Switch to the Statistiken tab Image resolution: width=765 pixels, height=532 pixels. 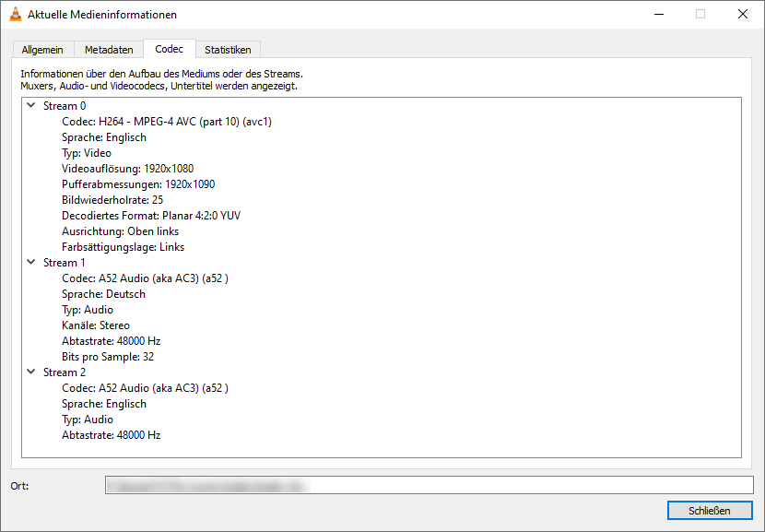click(228, 50)
